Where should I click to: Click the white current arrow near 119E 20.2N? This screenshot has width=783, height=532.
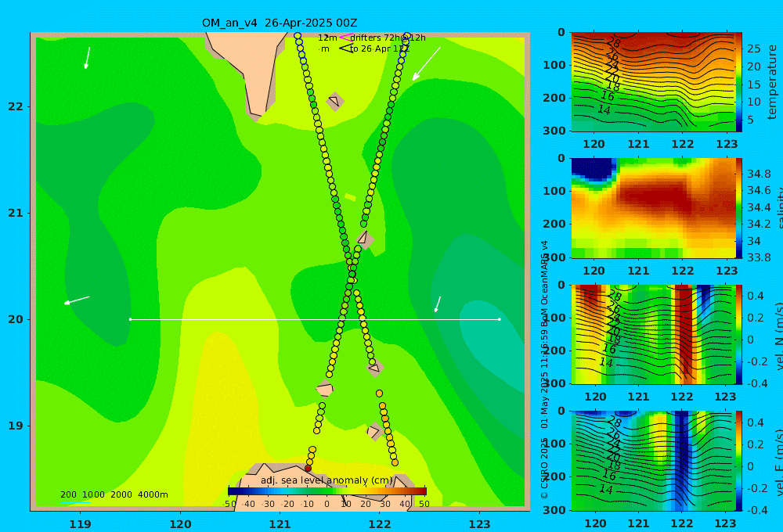point(77,300)
